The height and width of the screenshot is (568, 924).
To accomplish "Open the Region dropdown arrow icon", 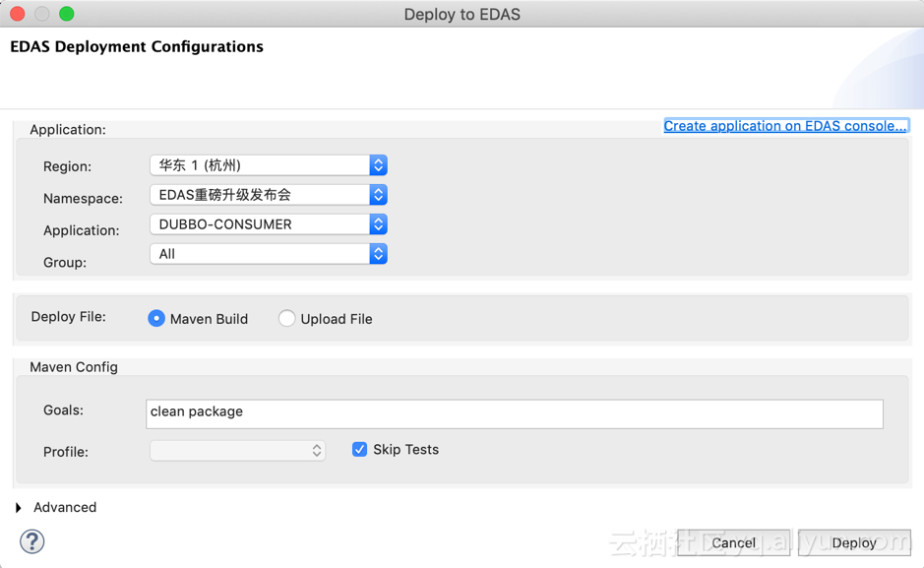I will click(x=378, y=165).
